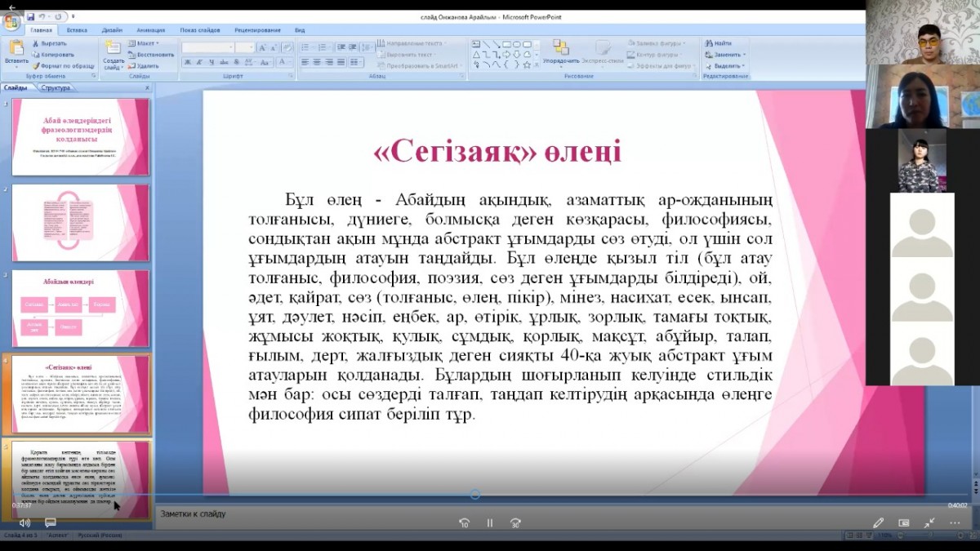Apply numbered list formatting
980x551 pixels.
(321, 47)
